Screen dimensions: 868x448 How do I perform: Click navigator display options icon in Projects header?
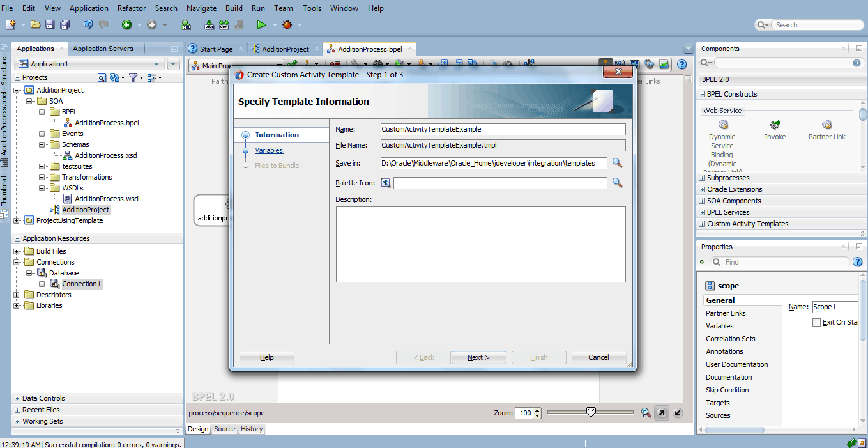coord(151,77)
